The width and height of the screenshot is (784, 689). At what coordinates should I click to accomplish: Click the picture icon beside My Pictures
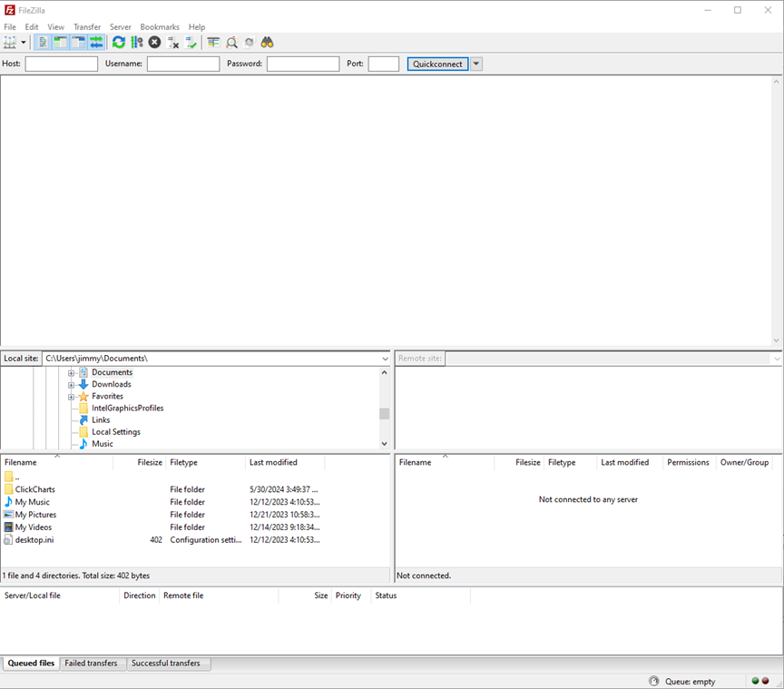(8, 515)
